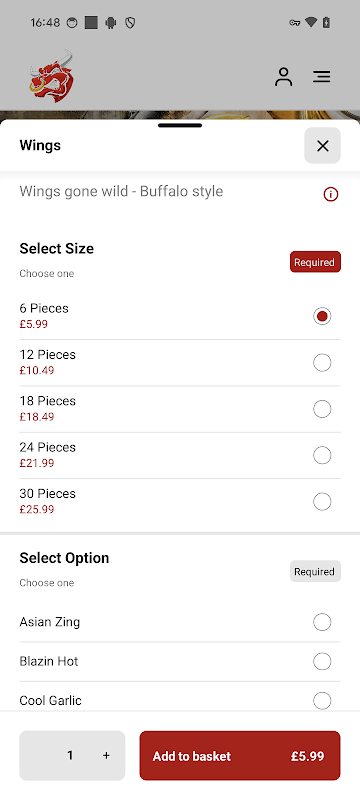Select the 6 Pieces size option
This screenshot has width=360, height=800.
point(180,316)
